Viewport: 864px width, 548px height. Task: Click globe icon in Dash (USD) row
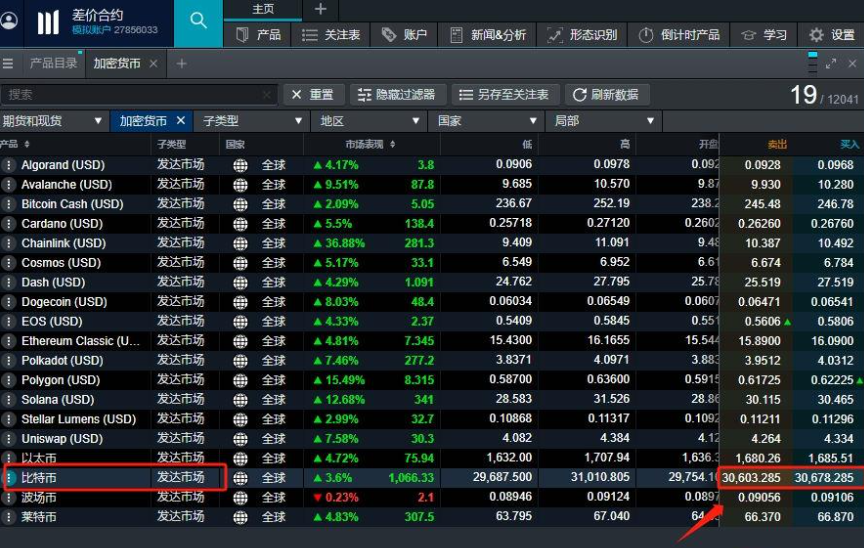pos(240,283)
